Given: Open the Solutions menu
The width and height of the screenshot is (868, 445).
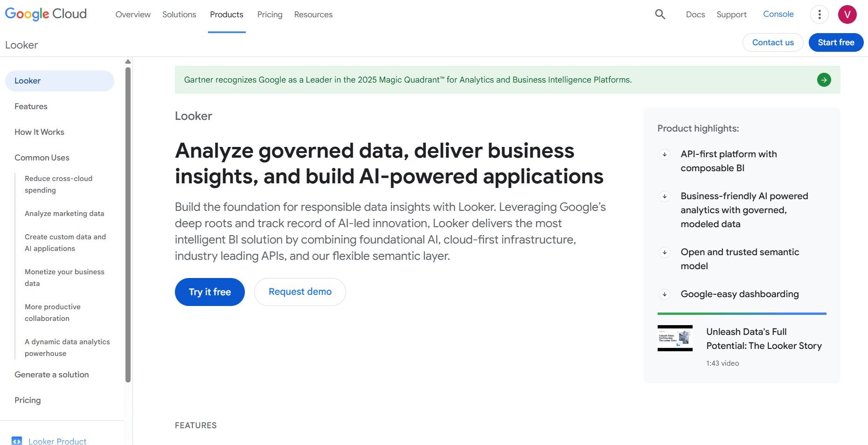Looking at the screenshot, I should (179, 14).
